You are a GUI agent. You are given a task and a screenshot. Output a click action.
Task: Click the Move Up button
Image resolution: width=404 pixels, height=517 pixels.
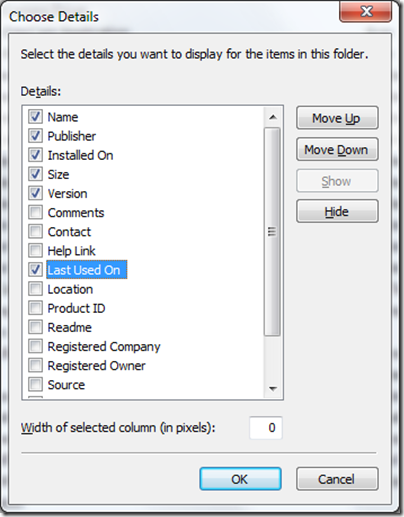[337, 118]
